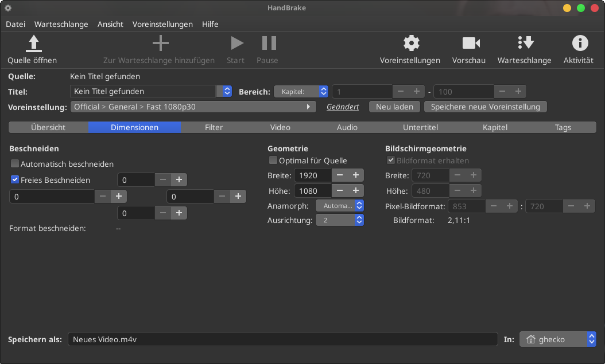Switch to the Tags tab
The height and width of the screenshot is (364, 605).
click(563, 127)
